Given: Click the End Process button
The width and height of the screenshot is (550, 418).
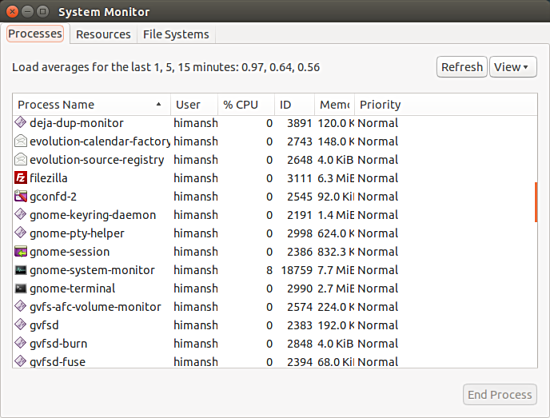Looking at the screenshot, I should 500,395.
